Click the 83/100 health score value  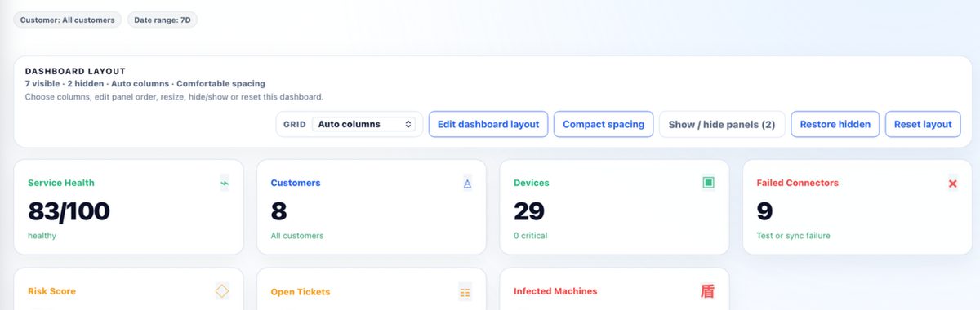(x=69, y=211)
